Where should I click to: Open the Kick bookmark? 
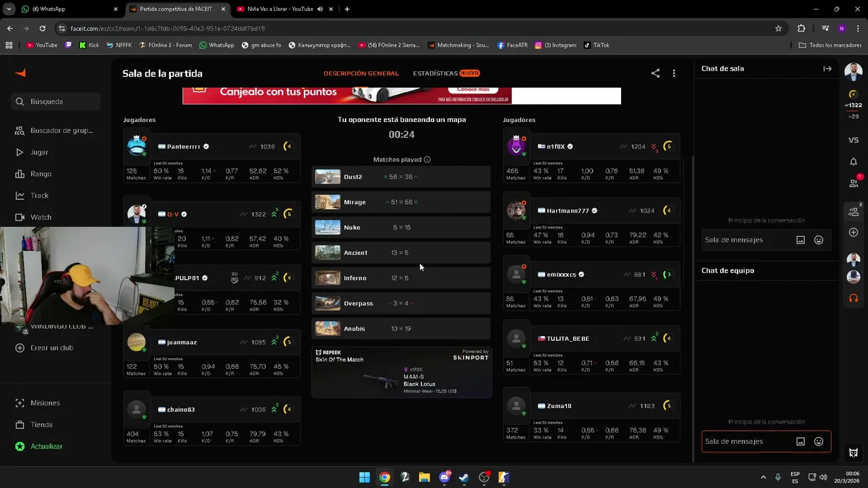coord(88,45)
